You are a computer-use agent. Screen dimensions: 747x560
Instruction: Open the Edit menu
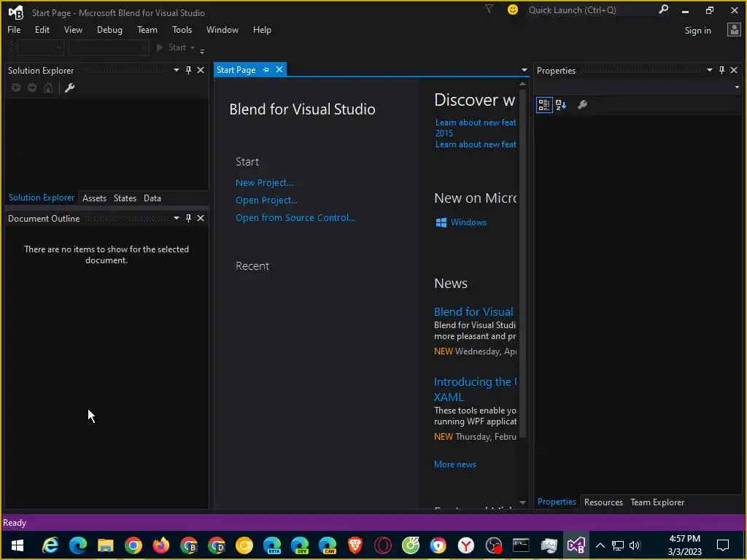[42, 29]
